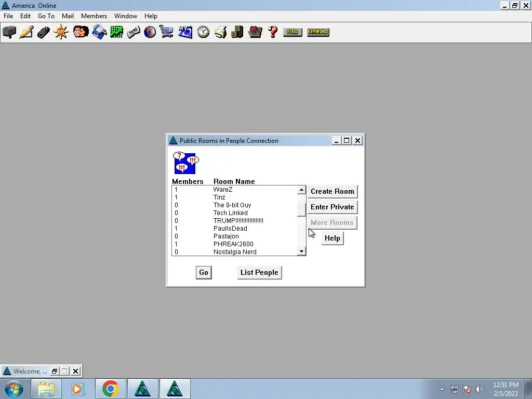
Task: Select the Nostalgia Nerd room
Action: (234, 252)
